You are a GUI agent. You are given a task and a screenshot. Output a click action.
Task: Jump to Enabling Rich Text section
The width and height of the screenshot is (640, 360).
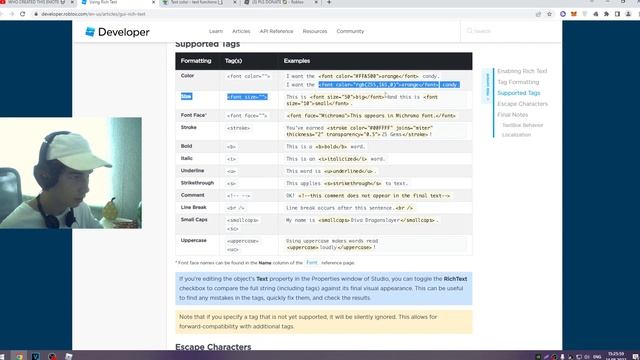tap(522, 71)
